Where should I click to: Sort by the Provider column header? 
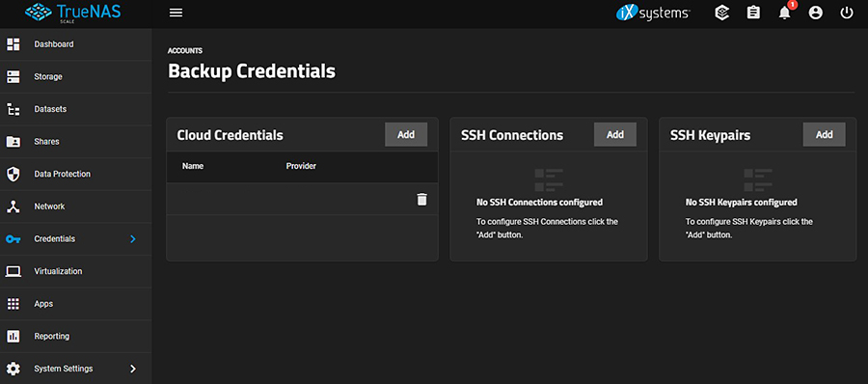pyautogui.click(x=301, y=166)
